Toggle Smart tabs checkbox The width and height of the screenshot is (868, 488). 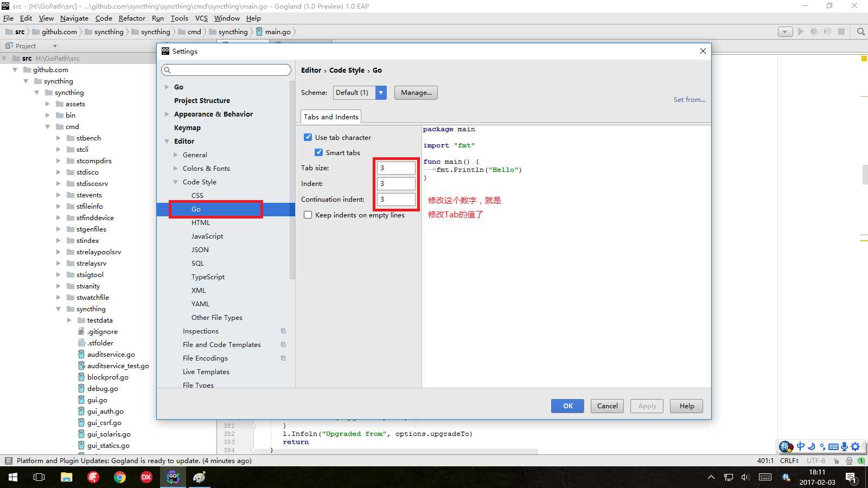[x=318, y=152]
